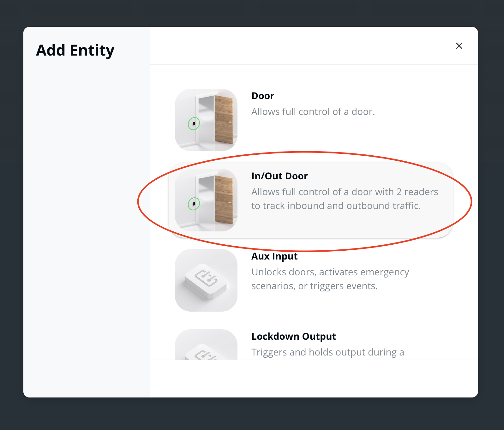The width and height of the screenshot is (504, 430).
Task: Click green reader circle in Door image
Action: click(194, 123)
